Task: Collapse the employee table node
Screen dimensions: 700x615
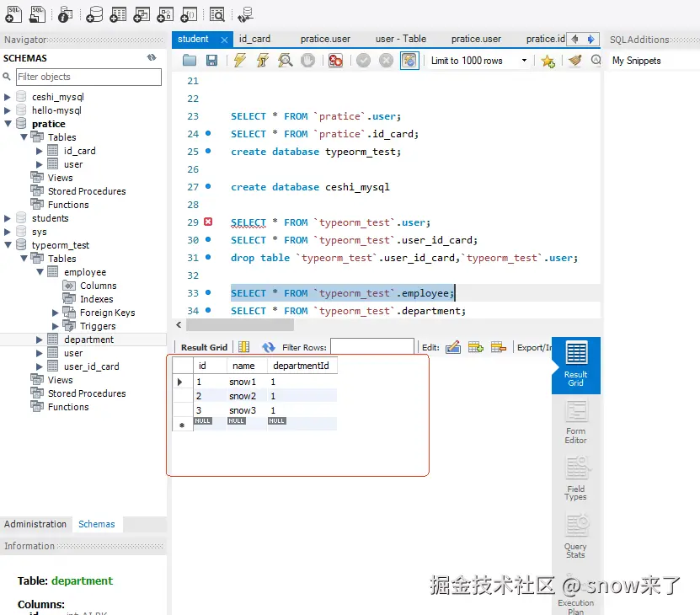Action: point(40,272)
